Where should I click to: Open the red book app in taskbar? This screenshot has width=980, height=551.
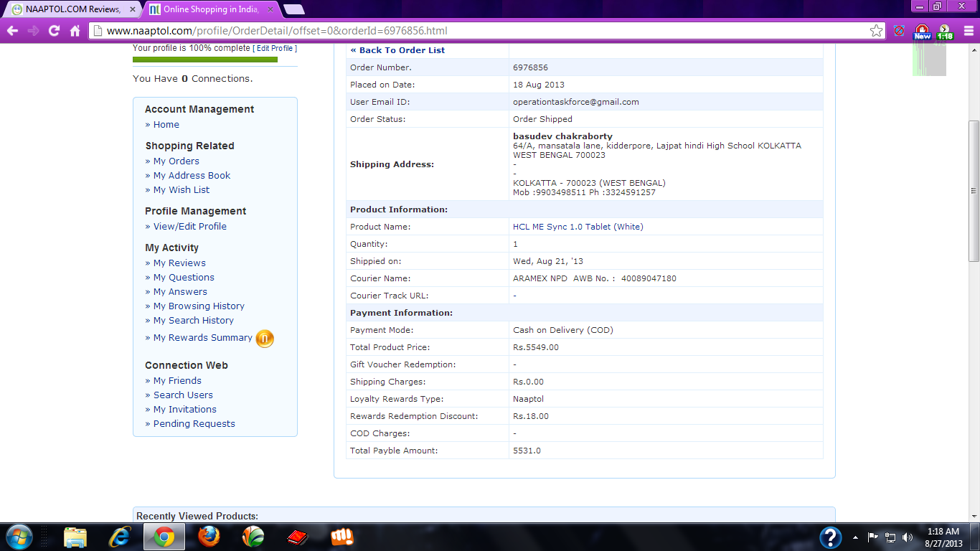pos(297,537)
